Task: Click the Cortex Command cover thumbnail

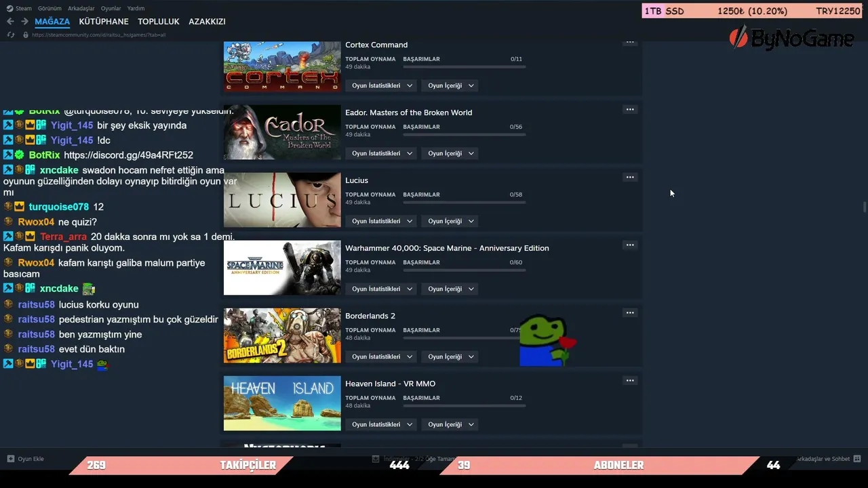Action: point(282,66)
